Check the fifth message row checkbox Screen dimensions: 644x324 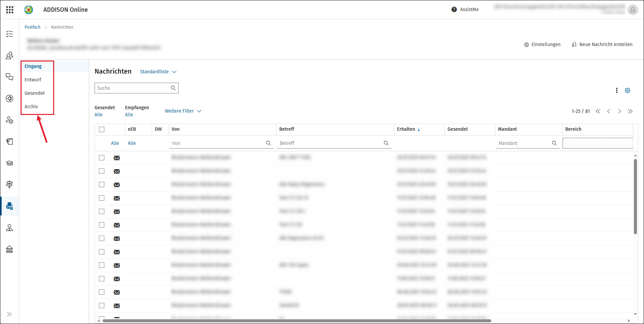[102, 211]
